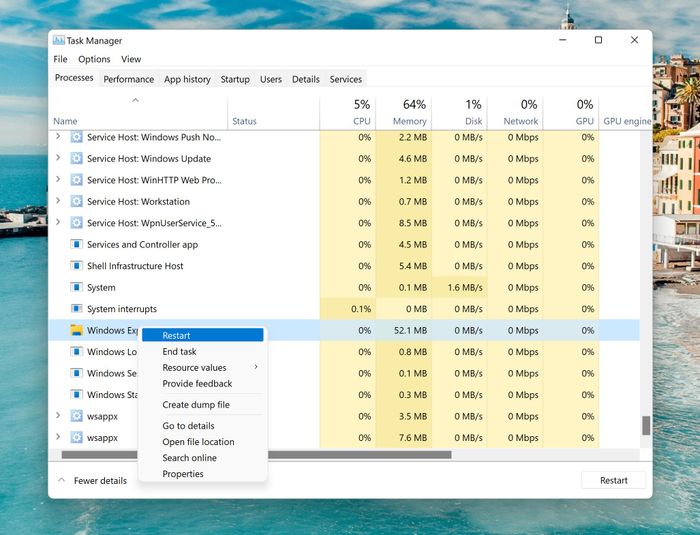This screenshot has height=535, width=700.
Task: Open Properties from context menu
Action: click(203, 474)
